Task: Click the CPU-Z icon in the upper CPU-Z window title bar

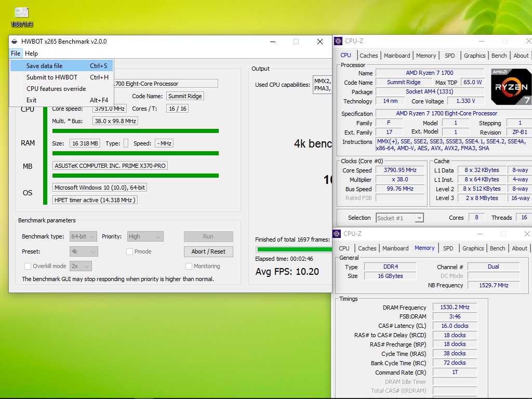Action: [x=338, y=41]
